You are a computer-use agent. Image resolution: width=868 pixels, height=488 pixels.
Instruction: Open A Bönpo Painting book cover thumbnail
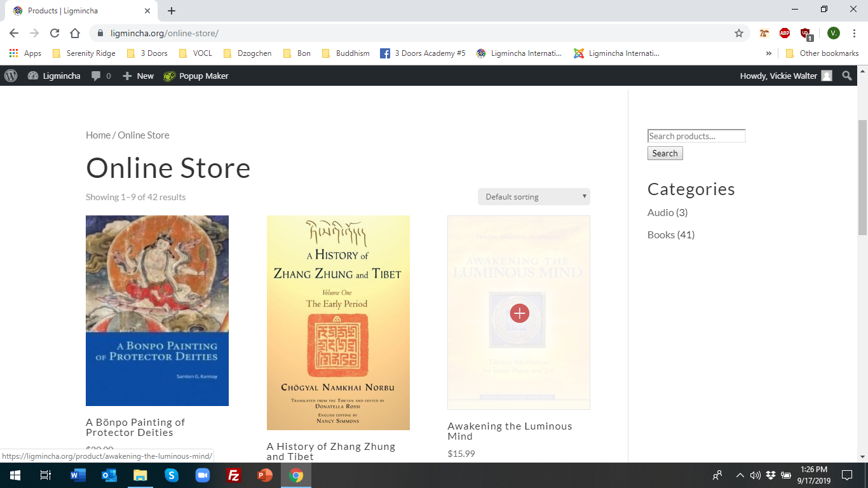(157, 310)
